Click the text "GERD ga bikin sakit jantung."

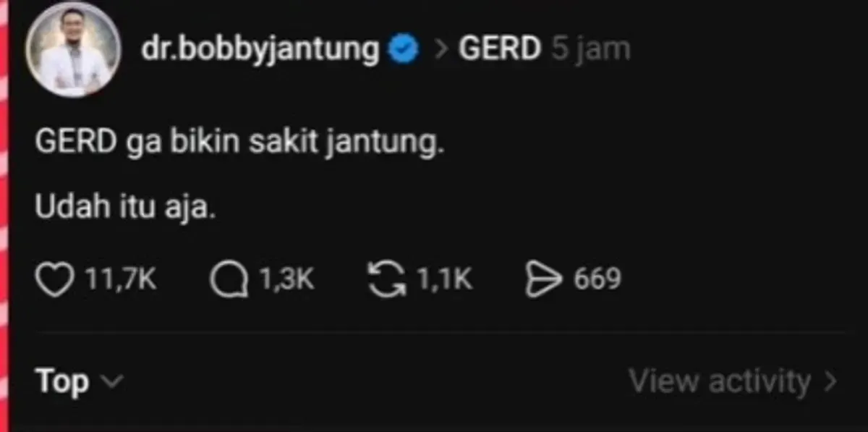pyautogui.click(x=239, y=143)
